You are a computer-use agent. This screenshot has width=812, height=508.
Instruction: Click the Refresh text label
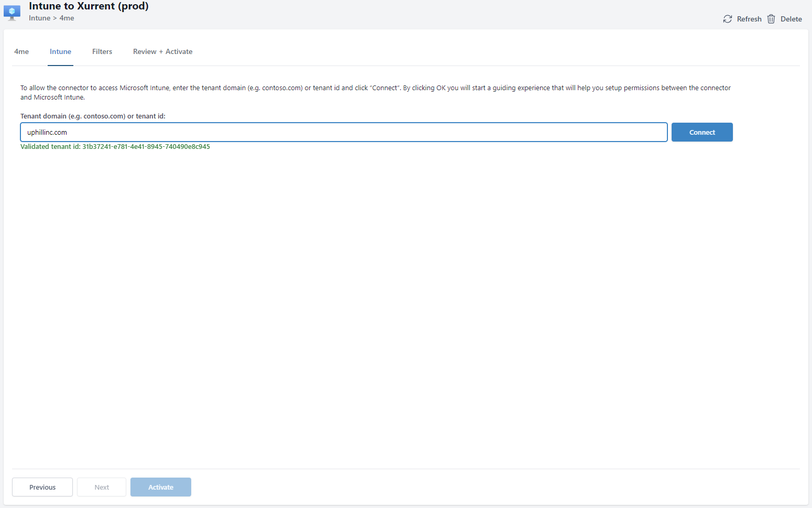click(x=749, y=19)
